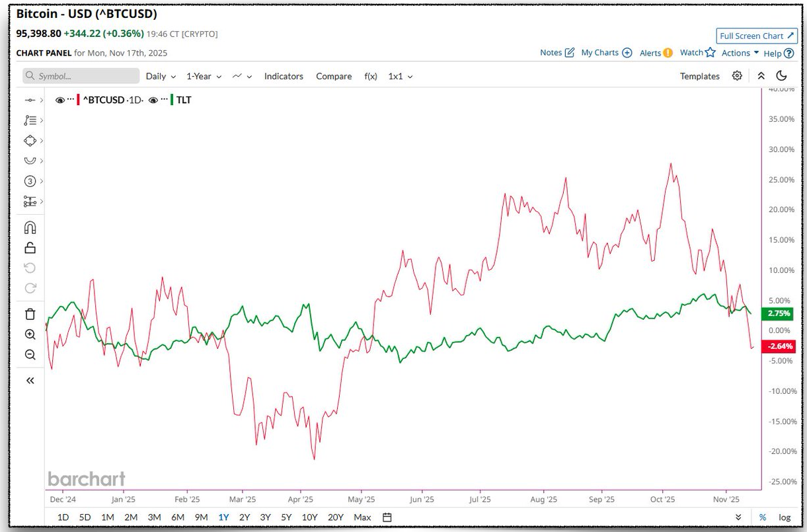Image resolution: width=807 pixels, height=532 pixels.
Task: Click the undo arrow
Action: click(x=30, y=268)
